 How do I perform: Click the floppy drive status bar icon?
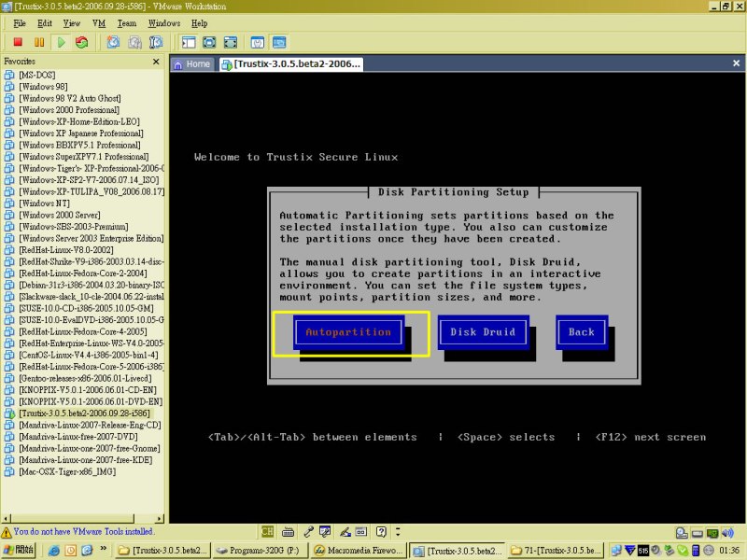[x=698, y=532]
